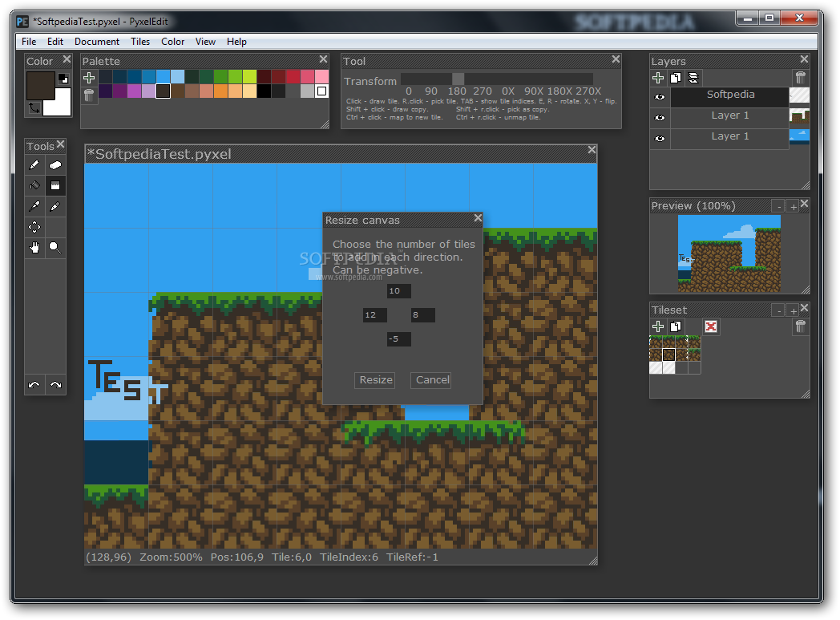Pick the lime green palette swatch
840x620 pixels.
click(235, 77)
